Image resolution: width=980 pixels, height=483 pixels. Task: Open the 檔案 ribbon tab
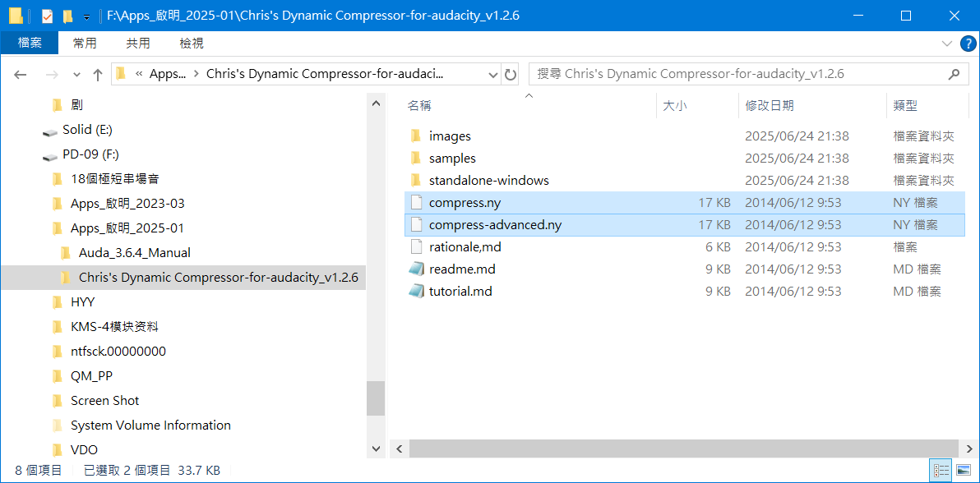(x=30, y=43)
